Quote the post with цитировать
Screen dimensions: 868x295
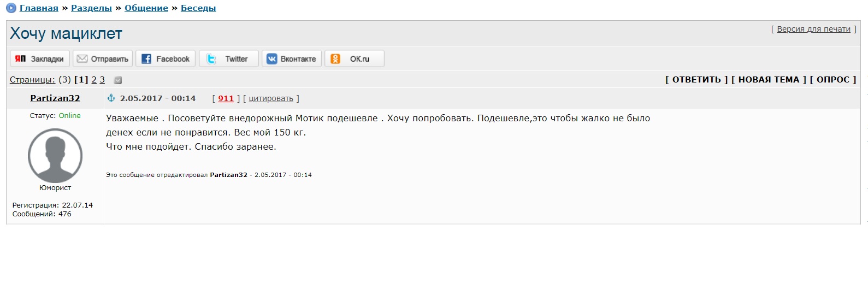(271, 99)
